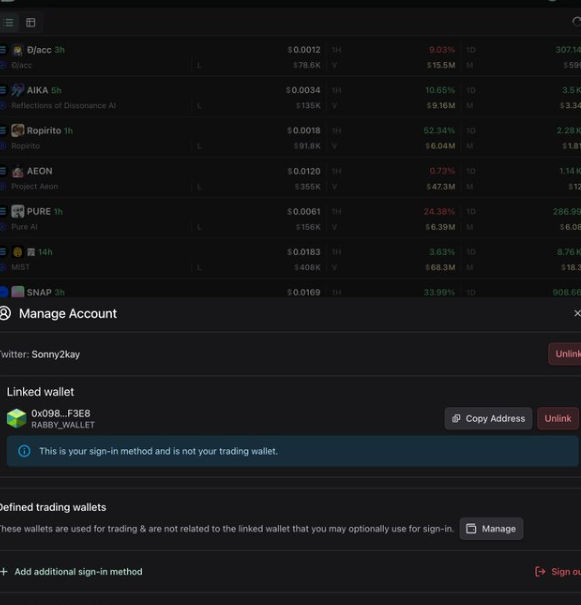Click the $0.0034 price value
This screenshot has height=605, width=581.
tap(303, 90)
